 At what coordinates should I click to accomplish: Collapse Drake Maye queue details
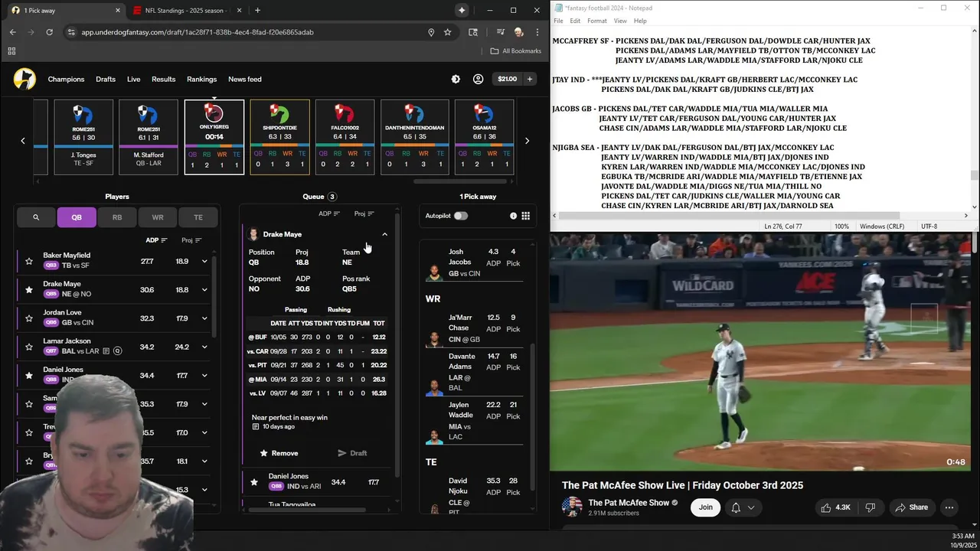(x=384, y=234)
